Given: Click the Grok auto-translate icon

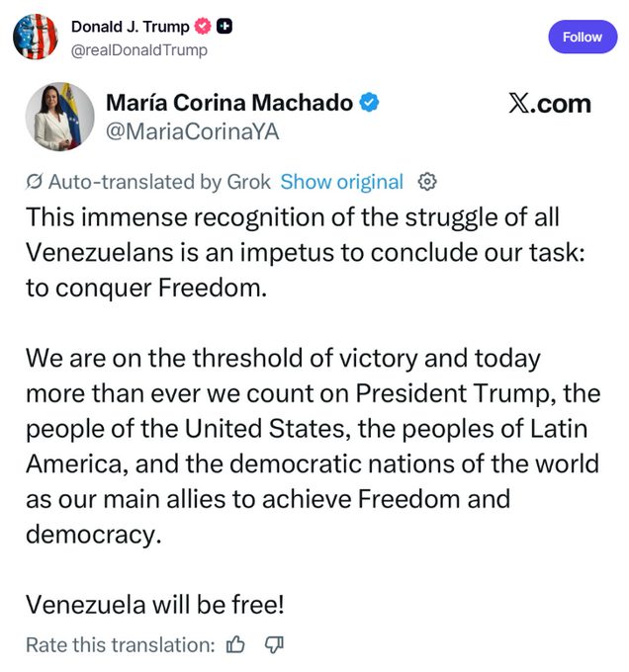Looking at the screenshot, I should pos(34,182).
